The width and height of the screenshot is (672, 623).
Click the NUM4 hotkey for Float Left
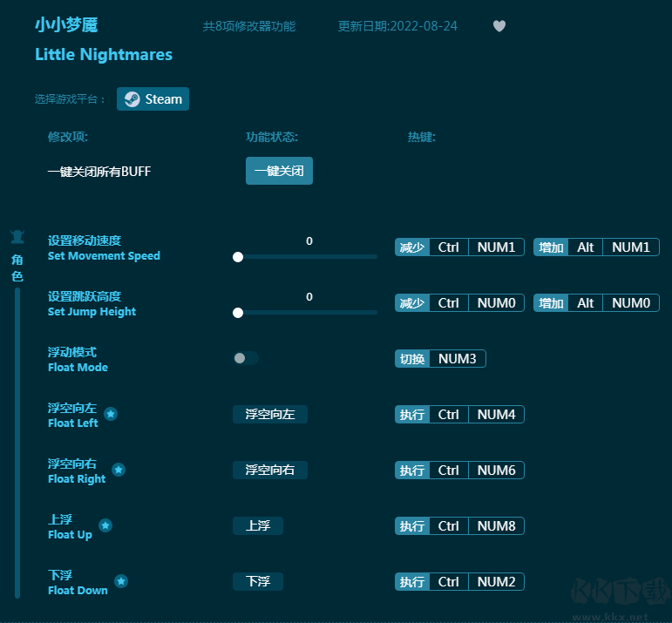(496, 415)
